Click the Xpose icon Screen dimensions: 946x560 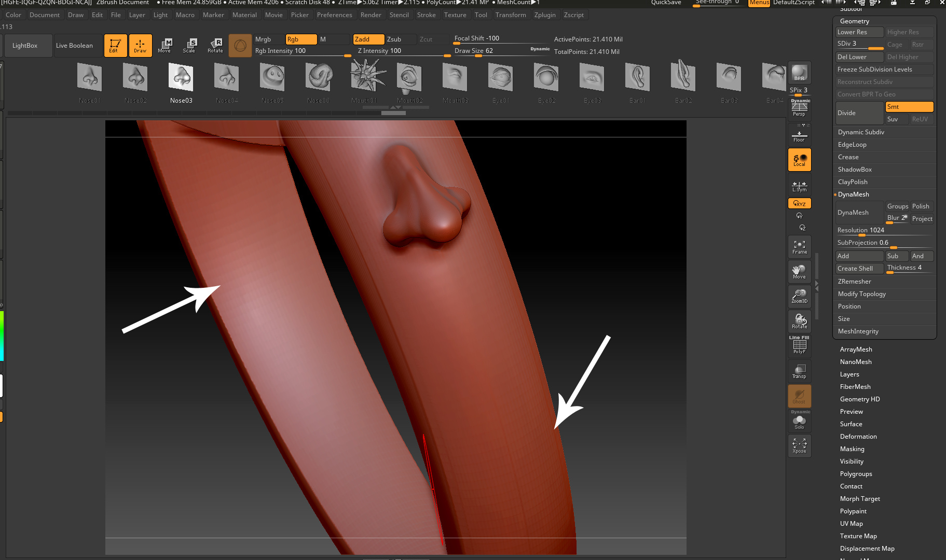click(x=799, y=446)
